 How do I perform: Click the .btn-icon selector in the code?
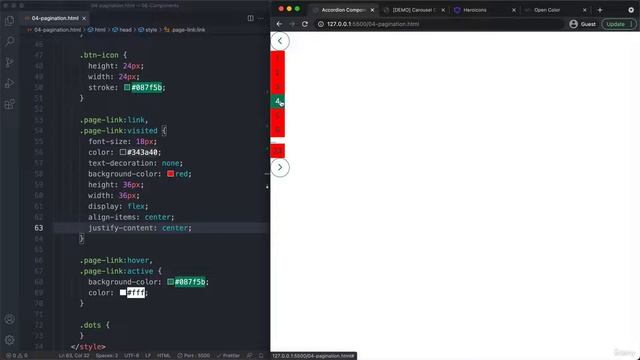tap(99, 55)
